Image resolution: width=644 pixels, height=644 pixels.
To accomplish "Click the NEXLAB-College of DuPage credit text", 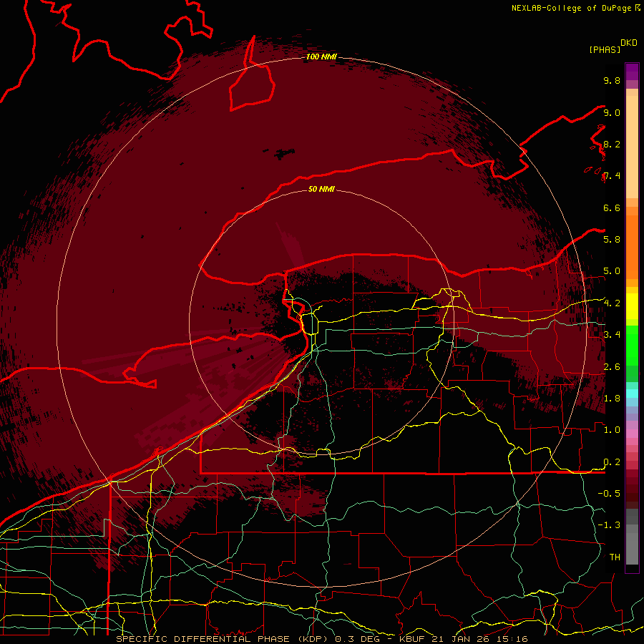I will tap(572, 8).
